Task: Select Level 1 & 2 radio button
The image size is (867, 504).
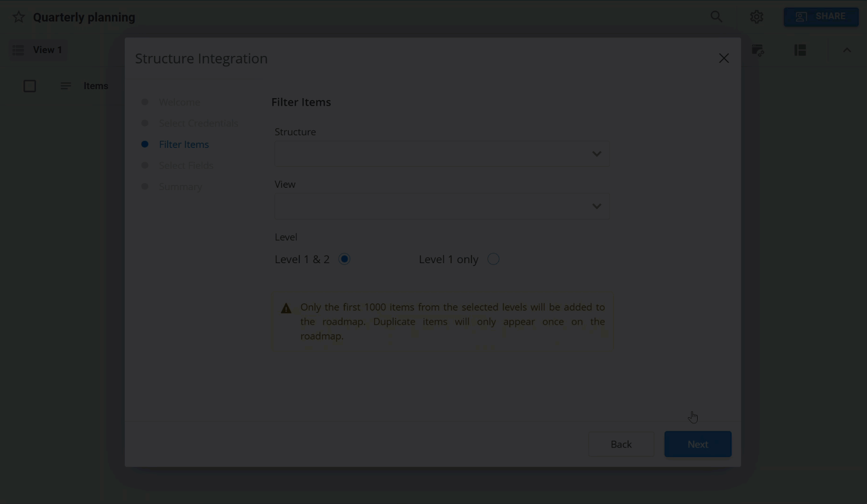Action: [344, 259]
